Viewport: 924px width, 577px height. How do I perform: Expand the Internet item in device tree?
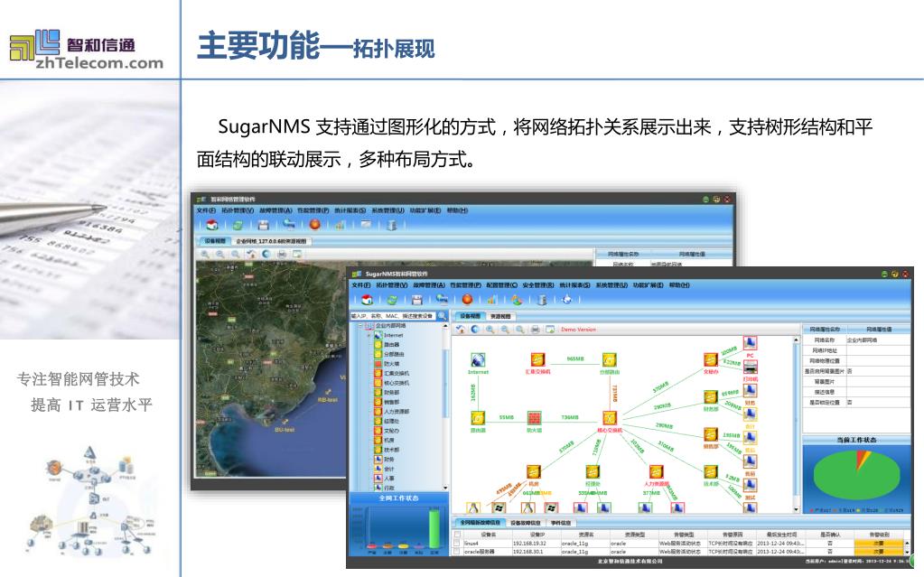coord(369,335)
